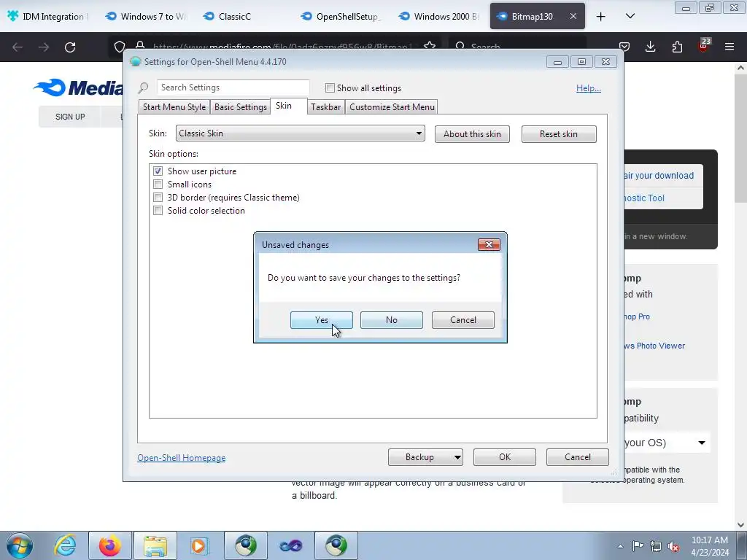The image size is (747, 560).
Task: Open Windows Explorer folder taskbar icon
Action: pyautogui.click(x=155, y=545)
